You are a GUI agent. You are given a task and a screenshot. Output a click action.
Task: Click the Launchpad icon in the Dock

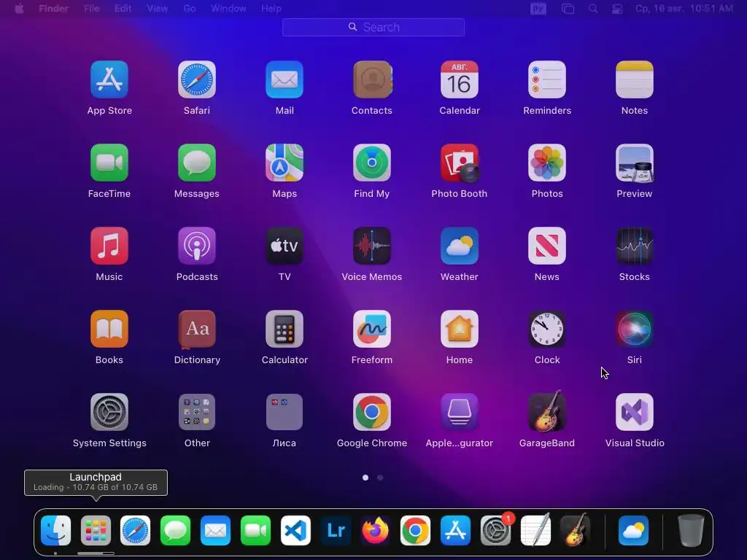96,531
